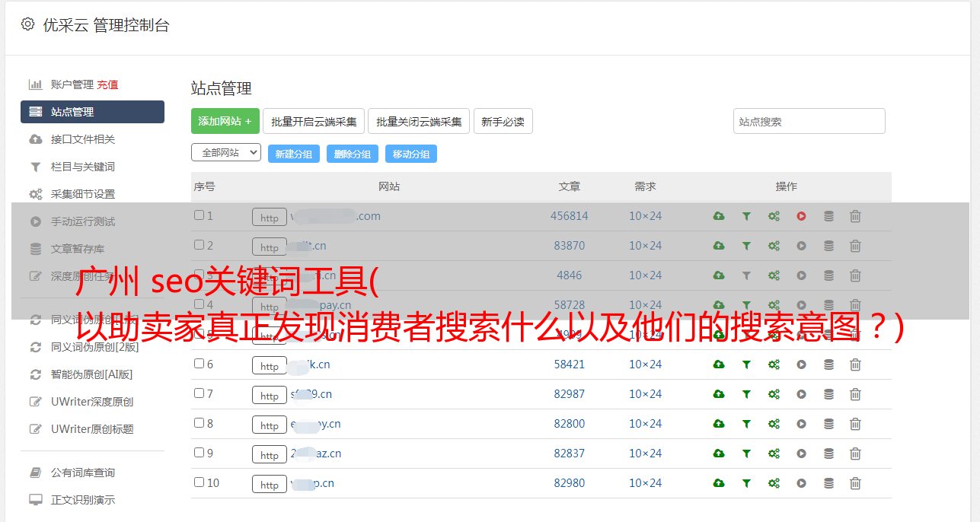Screen dimensions: 980x522
Task: Click the green filter funnel icon in row 8
Action: coord(746,424)
